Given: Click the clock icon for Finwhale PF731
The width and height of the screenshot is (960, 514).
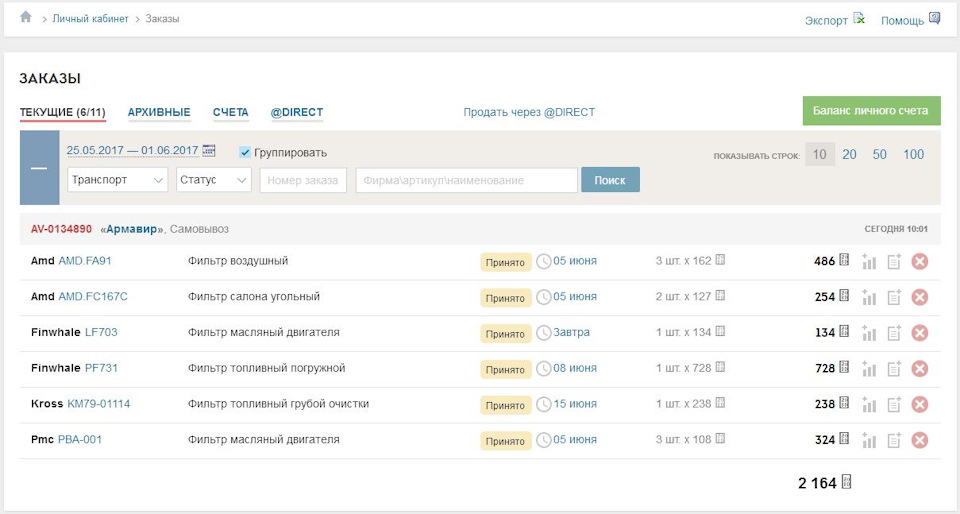Looking at the screenshot, I should (x=544, y=369).
